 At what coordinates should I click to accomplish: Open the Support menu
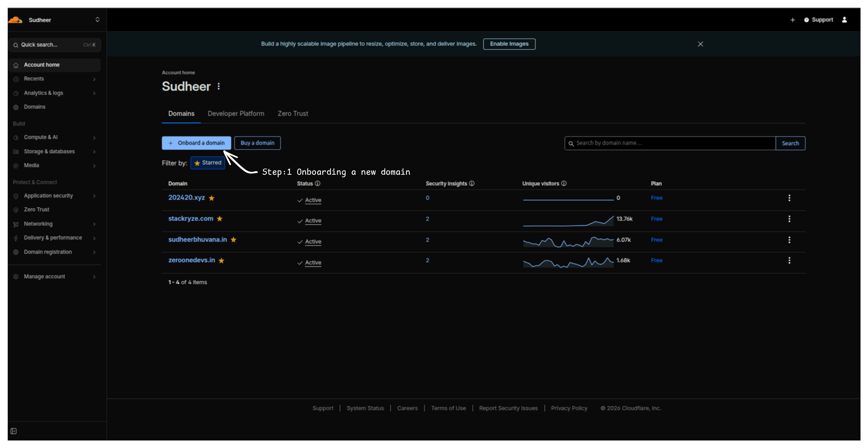pyautogui.click(x=819, y=20)
